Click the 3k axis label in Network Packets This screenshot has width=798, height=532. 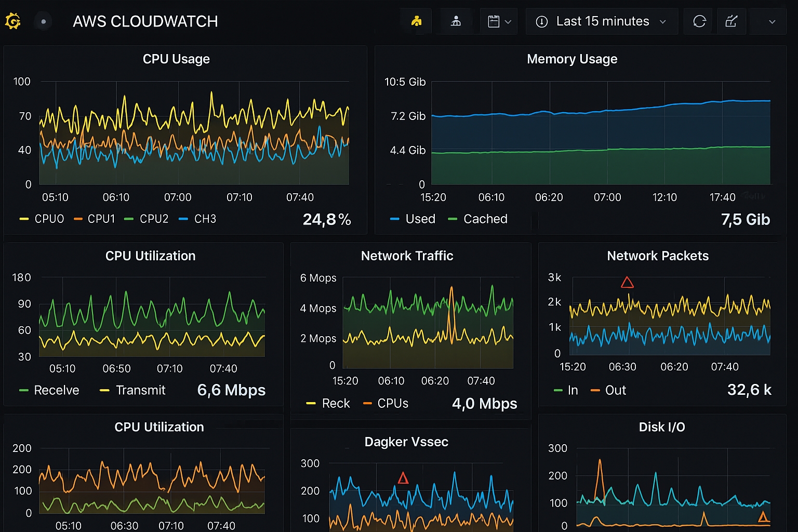point(554,277)
